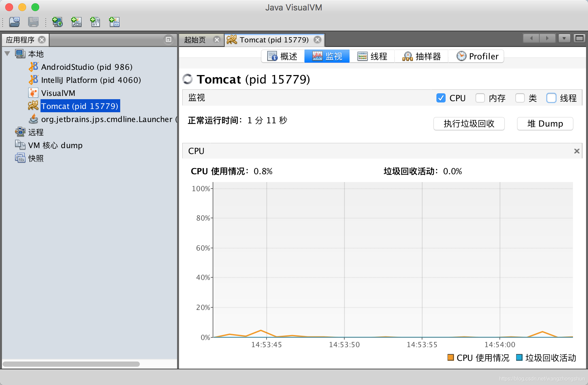The width and height of the screenshot is (588, 385).
Task: Click 执行垃圾回收 perform GC button
Action: click(x=469, y=124)
